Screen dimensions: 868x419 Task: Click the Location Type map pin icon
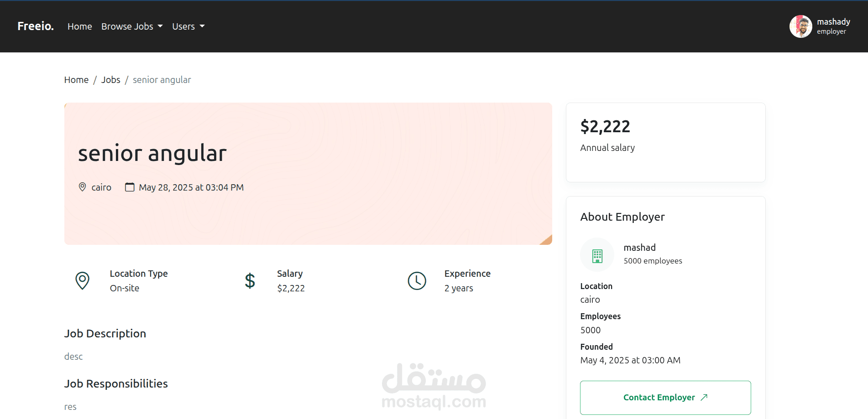[x=82, y=281]
